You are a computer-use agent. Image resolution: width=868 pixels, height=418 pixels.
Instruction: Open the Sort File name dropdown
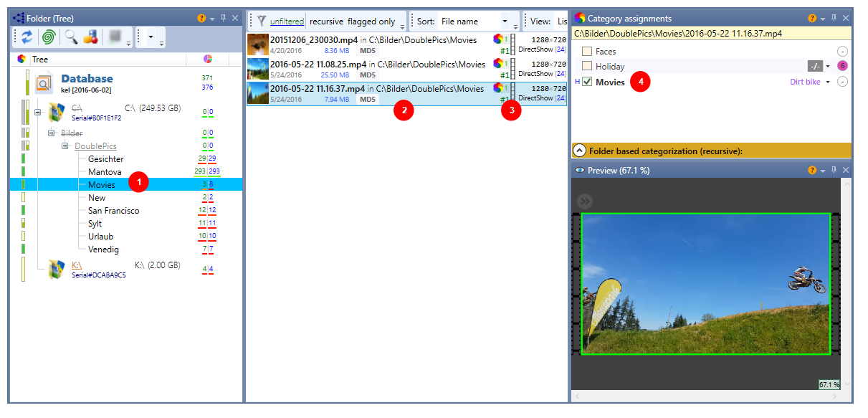(505, 22)
